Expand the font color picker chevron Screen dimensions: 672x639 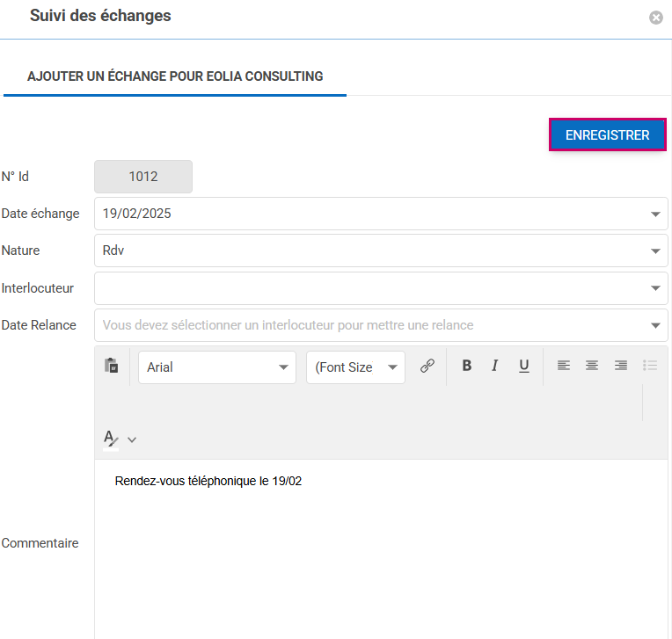point(132,439)
